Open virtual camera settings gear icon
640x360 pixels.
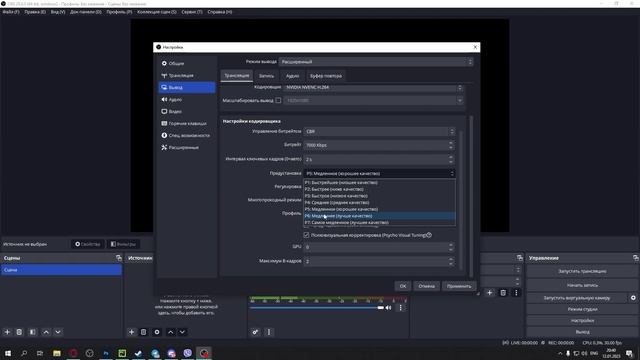point(633,298)
